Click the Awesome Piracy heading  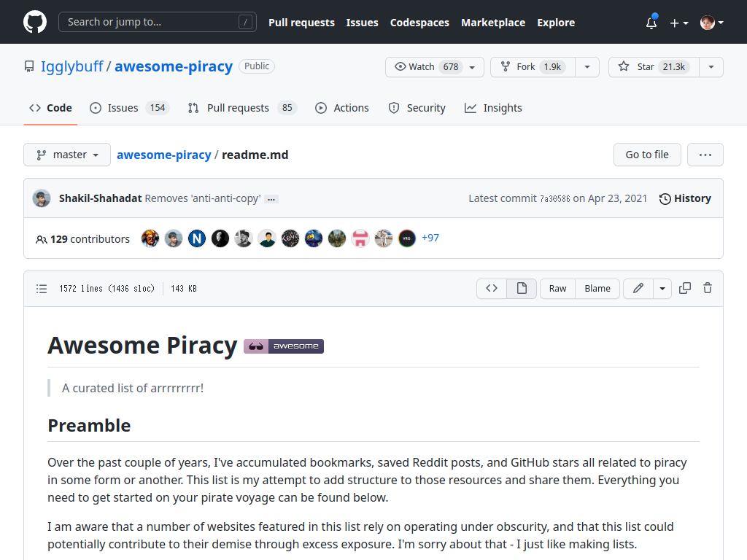(x=142, y=345)
